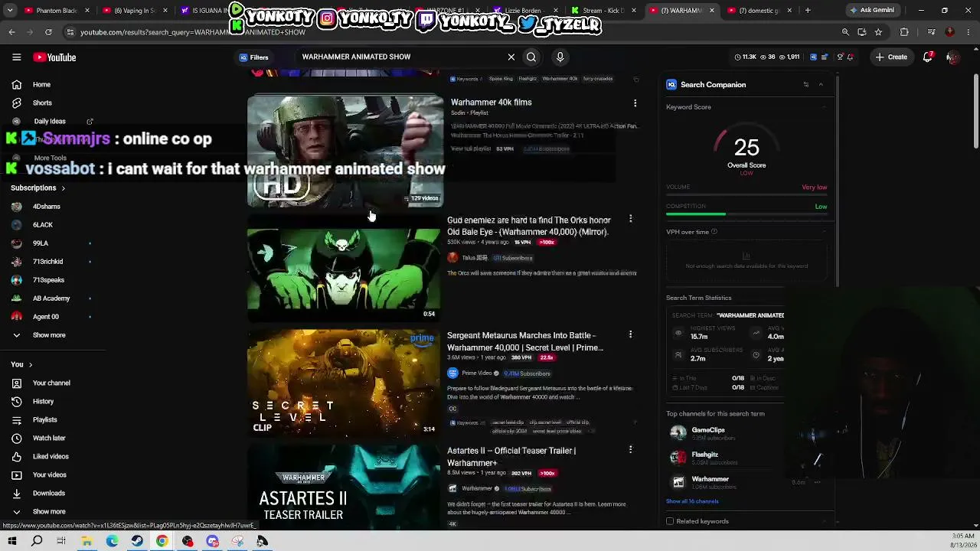Click the vidIQ icon in the header toolbar
Image resolution: width=980 pixels, height=551 pixels.
click(x=813, y=57)
